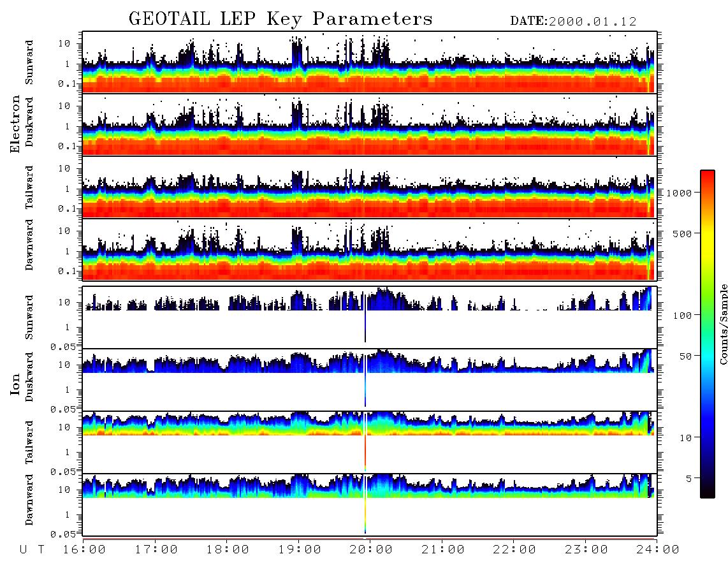The width and height of the screenshot is (728, 561).
Task: Click the 19:00 time axis label
Action: click(300, 550)
